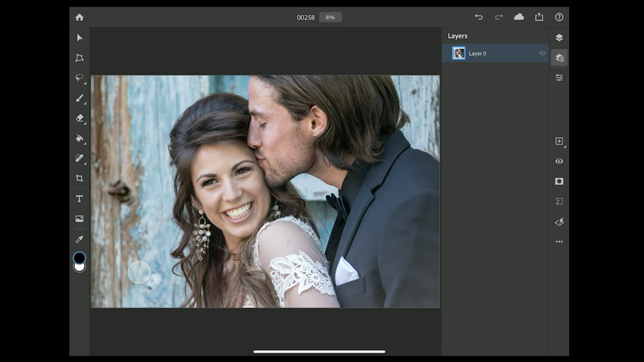644x362 pixels.
Task: Add a new layer
Action: click(x=559, y=141)
